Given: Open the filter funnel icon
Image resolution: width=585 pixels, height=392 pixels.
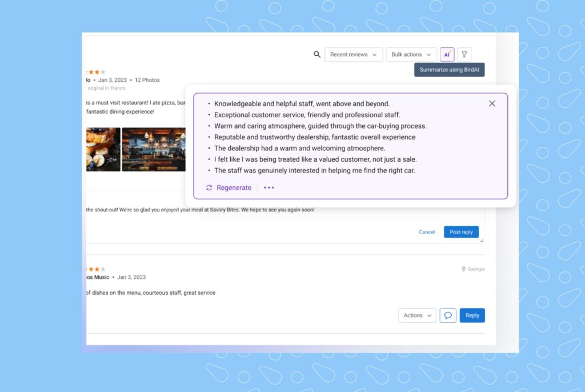Looking at the screenshot, I should (464, 54).
